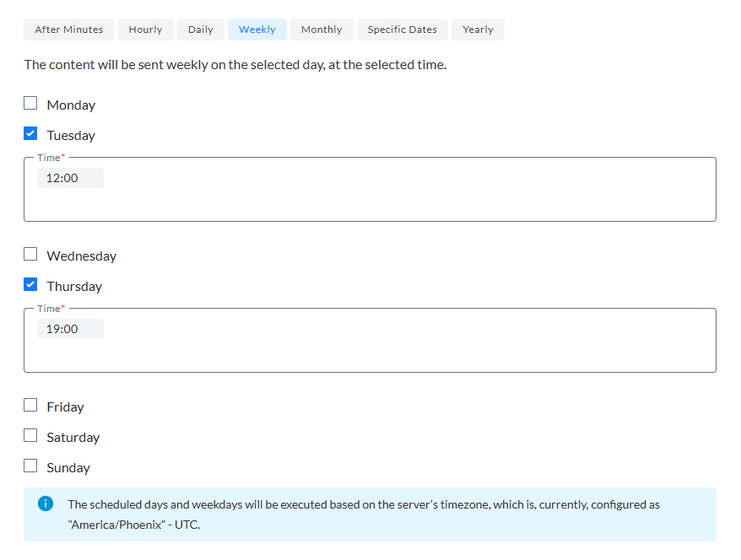Select the Saturday checkbox

pos(30,436)
